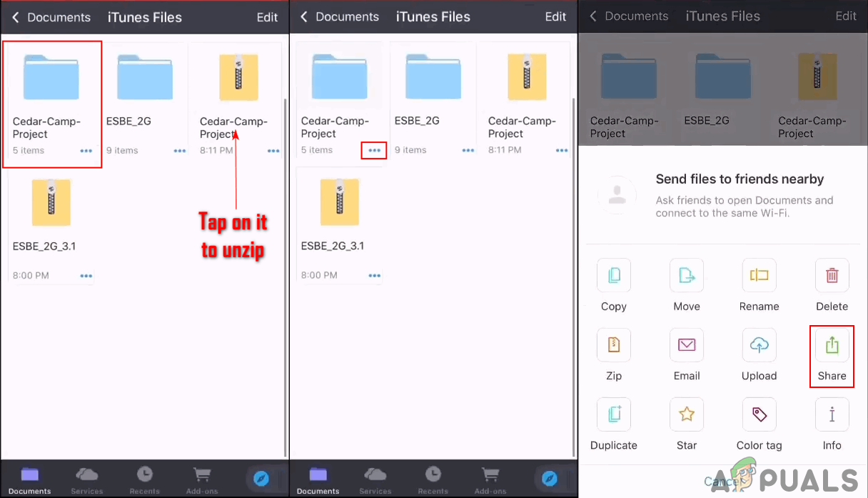The image size is (868, 498).
Task: Switch to Recents tab in left screen
Action: tap(144, 479)
